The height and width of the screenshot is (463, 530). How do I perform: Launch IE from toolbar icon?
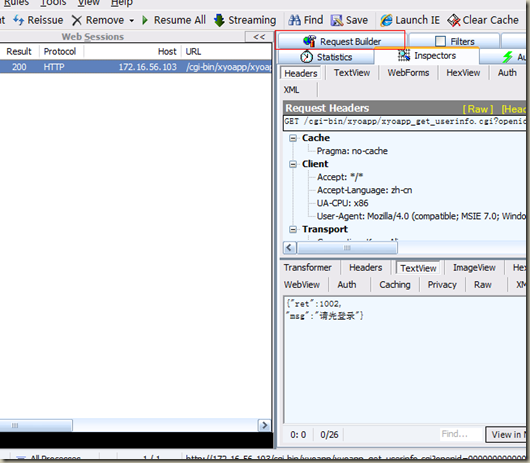pyautogui.click(x=386, y=20)
